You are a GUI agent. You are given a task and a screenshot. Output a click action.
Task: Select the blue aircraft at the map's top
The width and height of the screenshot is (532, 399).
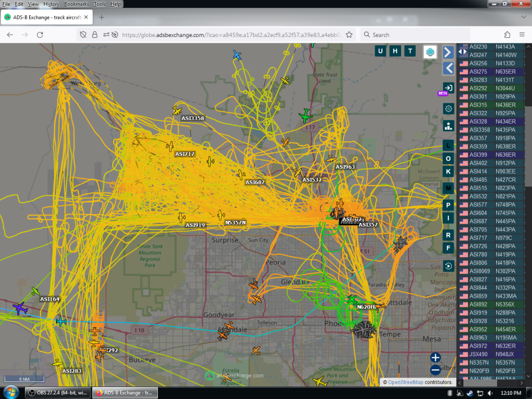click(x=237, y=55)
